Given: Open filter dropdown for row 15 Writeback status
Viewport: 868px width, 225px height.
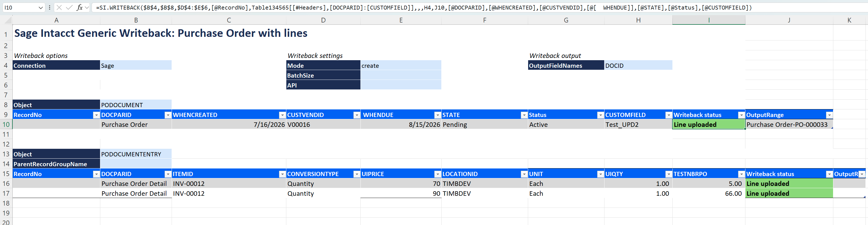Looking at the screenshot, I should pyautogui.click(x=829, y=174).
